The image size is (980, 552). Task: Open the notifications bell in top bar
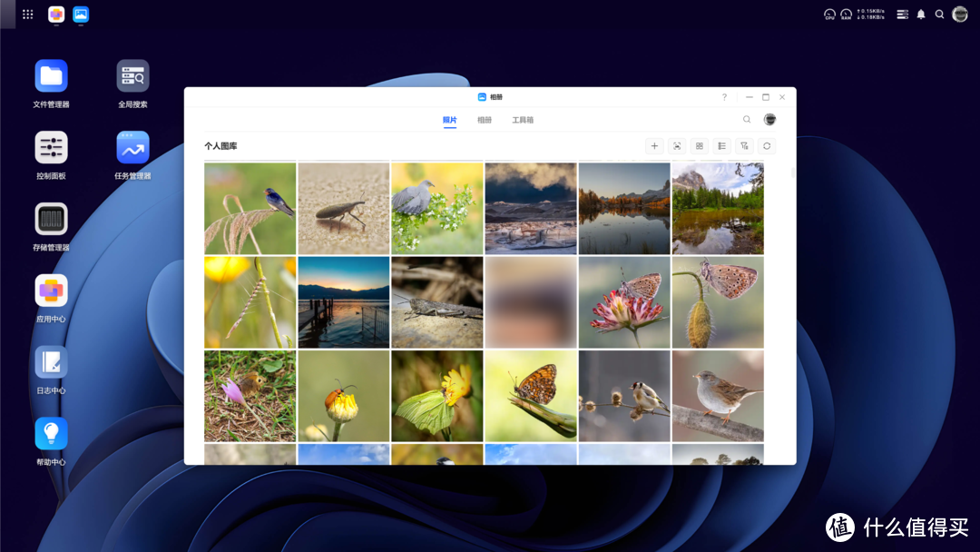(921, 15)
